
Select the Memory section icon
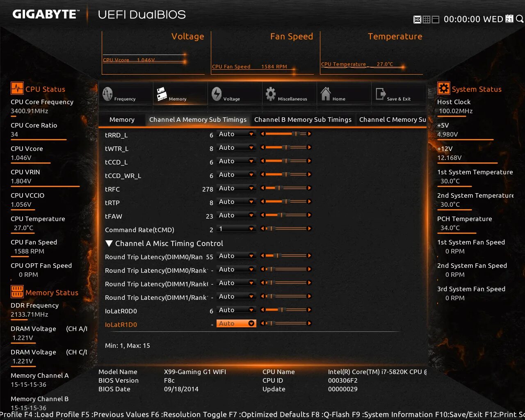[x=162, y=94]
